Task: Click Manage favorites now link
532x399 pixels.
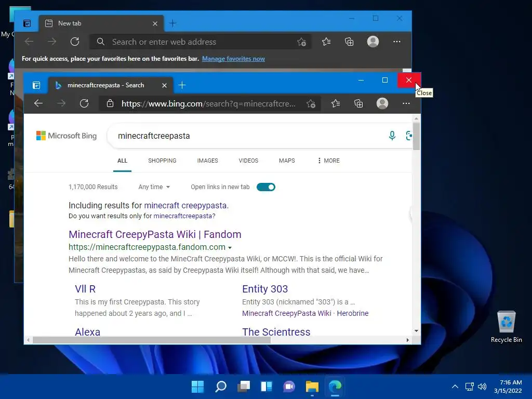Action: (x=233, y=59)
